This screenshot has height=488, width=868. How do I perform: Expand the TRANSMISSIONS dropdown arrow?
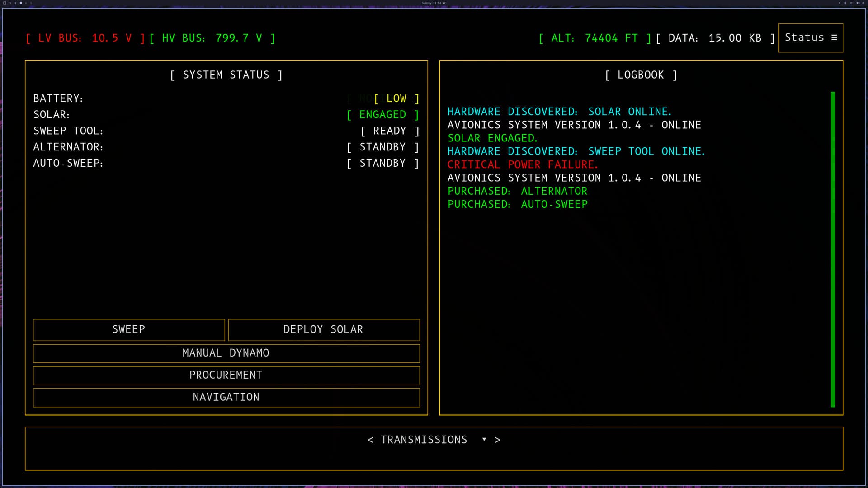pyautogui.click(x=484, y=440)
